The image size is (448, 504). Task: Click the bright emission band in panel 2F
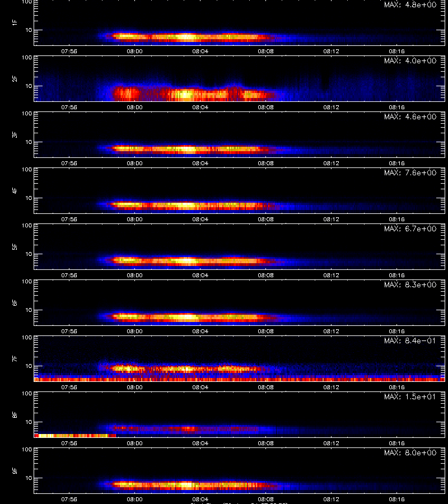point(193,94)
